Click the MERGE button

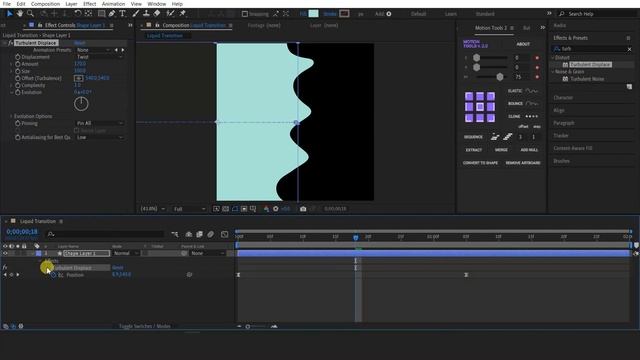point(501,150)
